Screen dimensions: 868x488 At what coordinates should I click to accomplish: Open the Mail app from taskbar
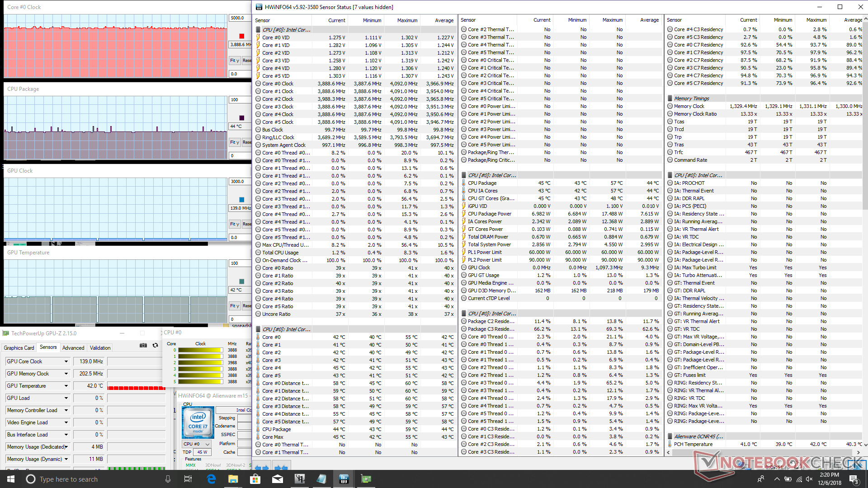(x=277, y=479)
